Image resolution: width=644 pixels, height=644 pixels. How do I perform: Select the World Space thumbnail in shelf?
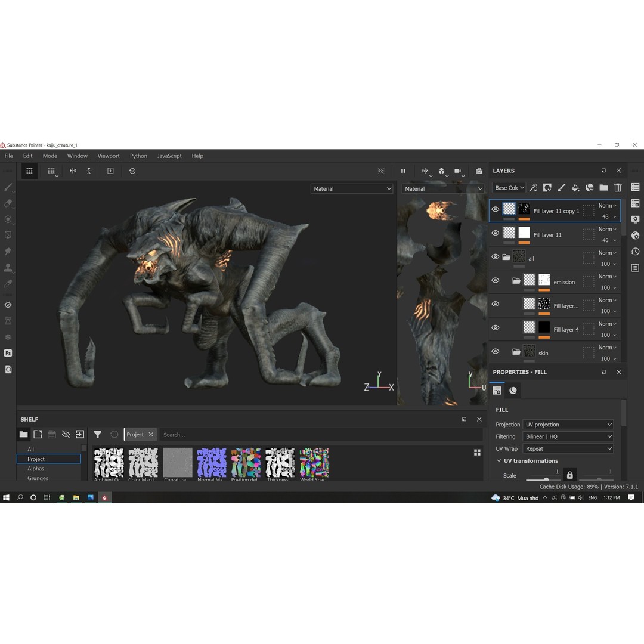314,463
